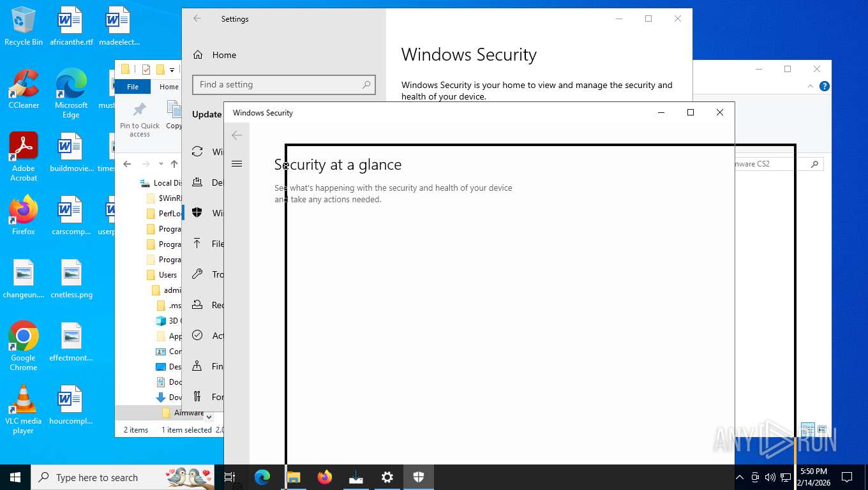Open Recycle Bin on the desktop
This screenshot has width=868, height=490.
click(x=24, y=26)
